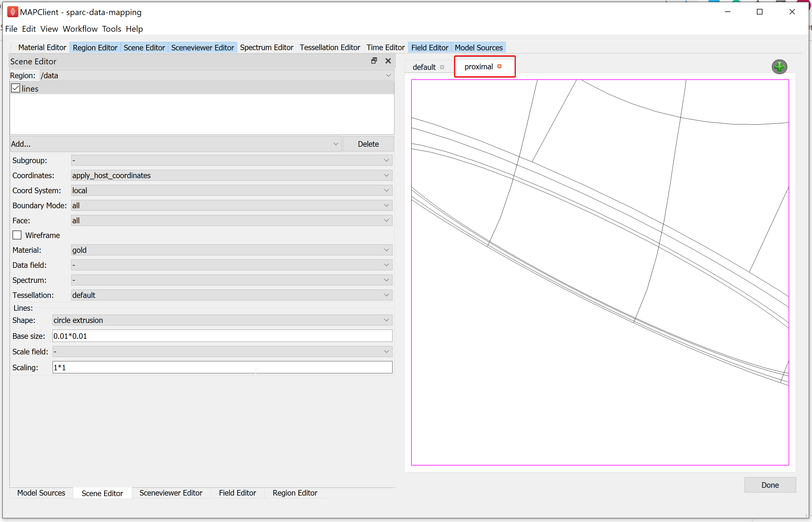Expand the Boundary Mode dropdown
812x522 pixels.
click(232, 205)
